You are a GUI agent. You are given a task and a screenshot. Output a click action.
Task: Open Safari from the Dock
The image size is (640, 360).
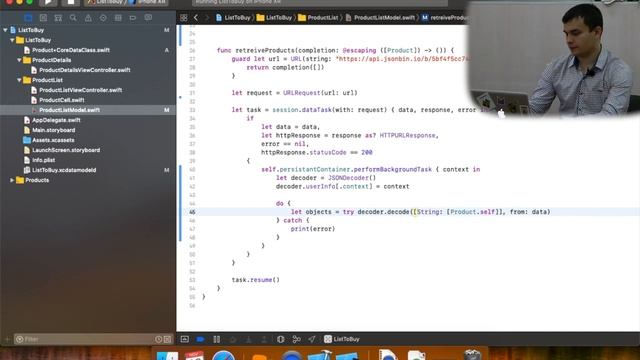223,355
